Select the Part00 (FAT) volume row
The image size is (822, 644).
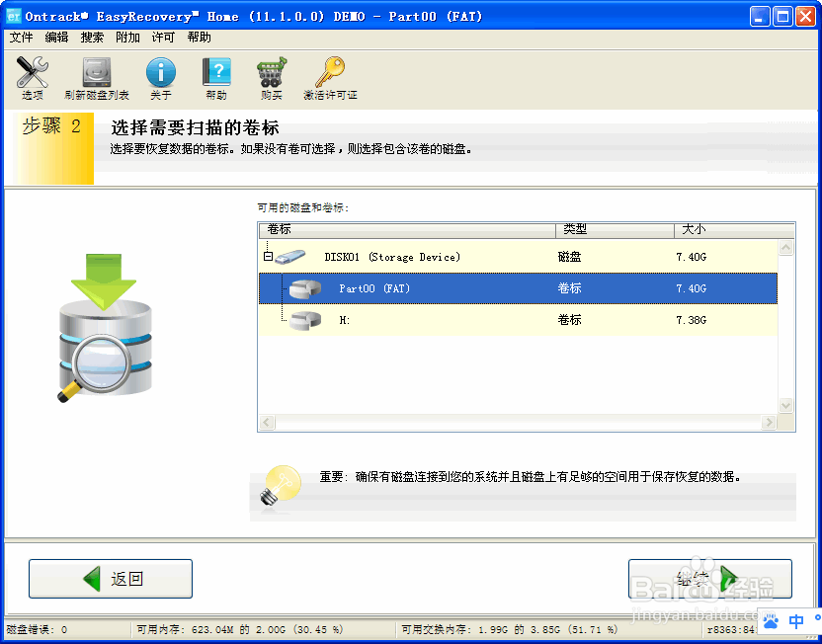(x=518, y=288)
